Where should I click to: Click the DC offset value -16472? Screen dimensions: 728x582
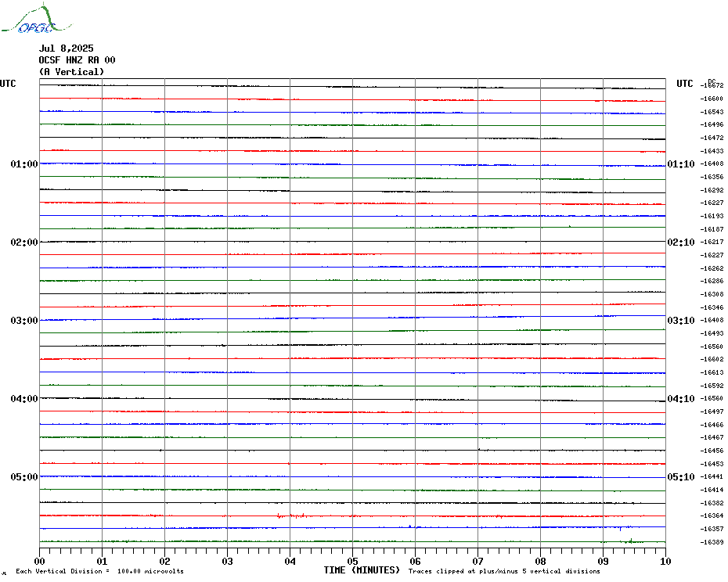click(x=712, y=138)
